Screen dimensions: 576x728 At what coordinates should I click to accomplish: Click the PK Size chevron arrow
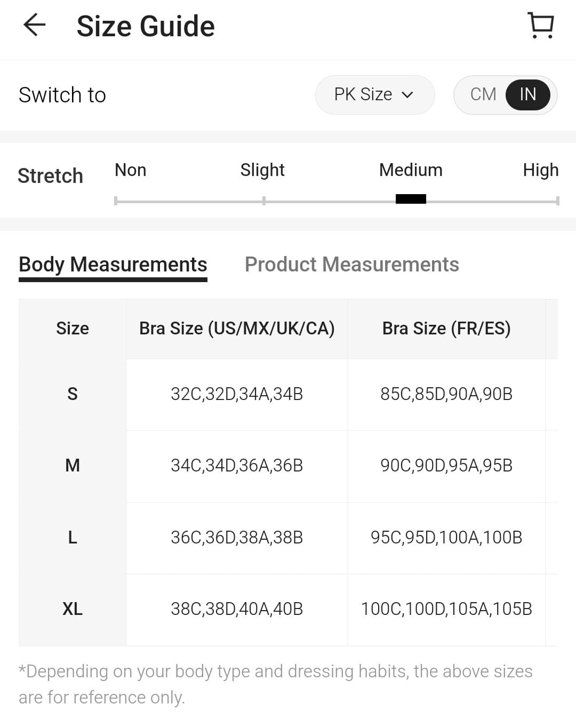[x=407, y=95]
